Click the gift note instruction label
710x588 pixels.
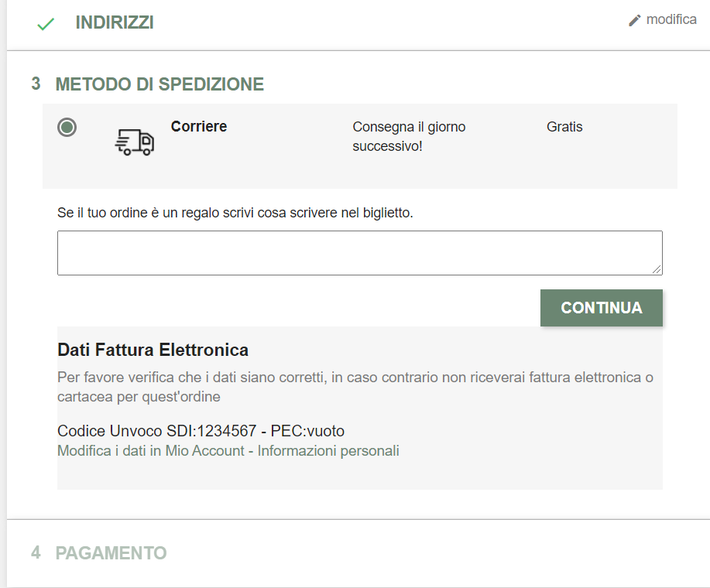pos(235,213)
